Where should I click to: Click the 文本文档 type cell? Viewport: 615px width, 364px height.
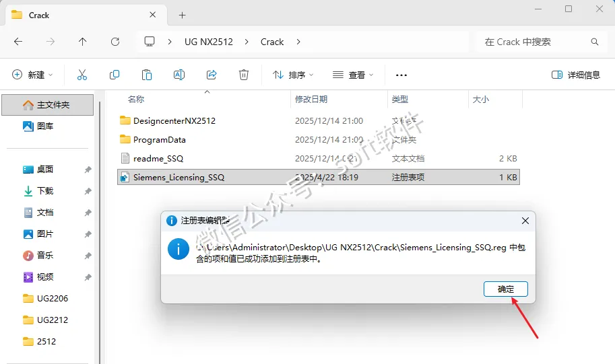(408, 159)
